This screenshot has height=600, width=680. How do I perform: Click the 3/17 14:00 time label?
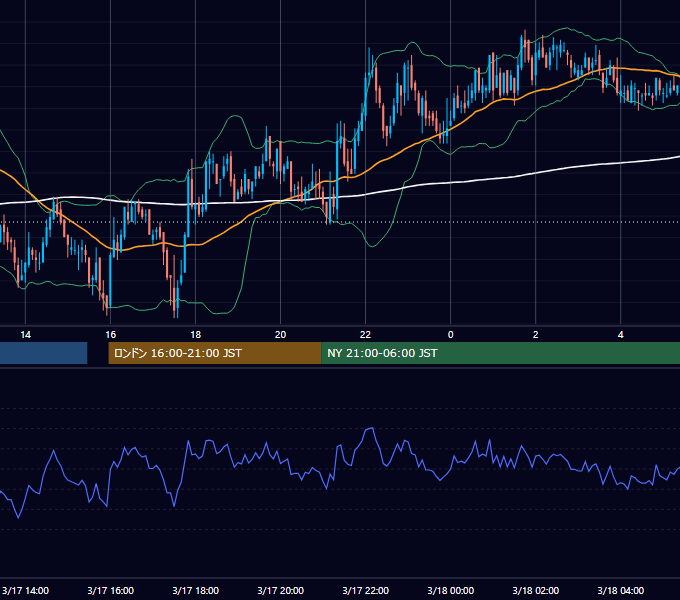pos(26,590)
